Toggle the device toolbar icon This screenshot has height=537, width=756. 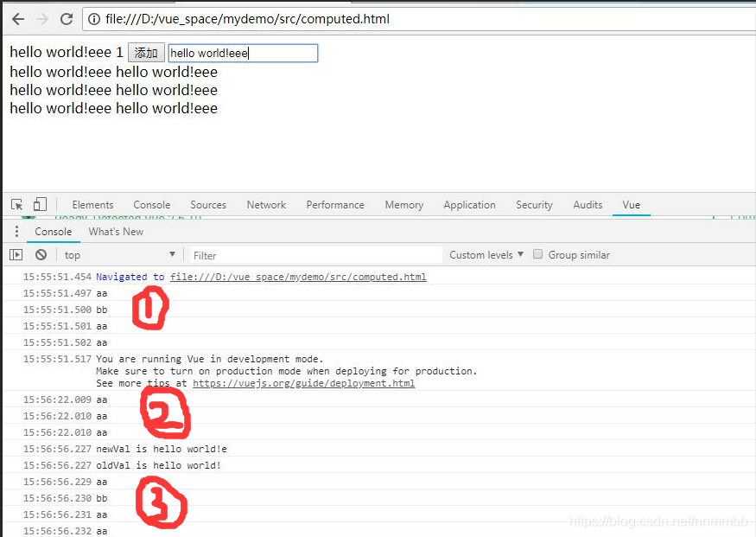(x=40, y=204)
